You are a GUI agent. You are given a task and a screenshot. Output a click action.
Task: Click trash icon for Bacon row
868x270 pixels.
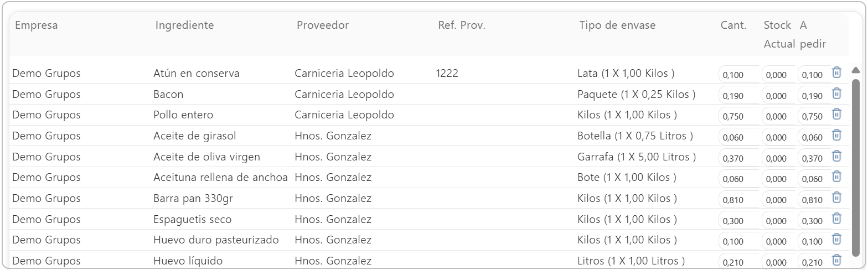click(x=836, y=94)
